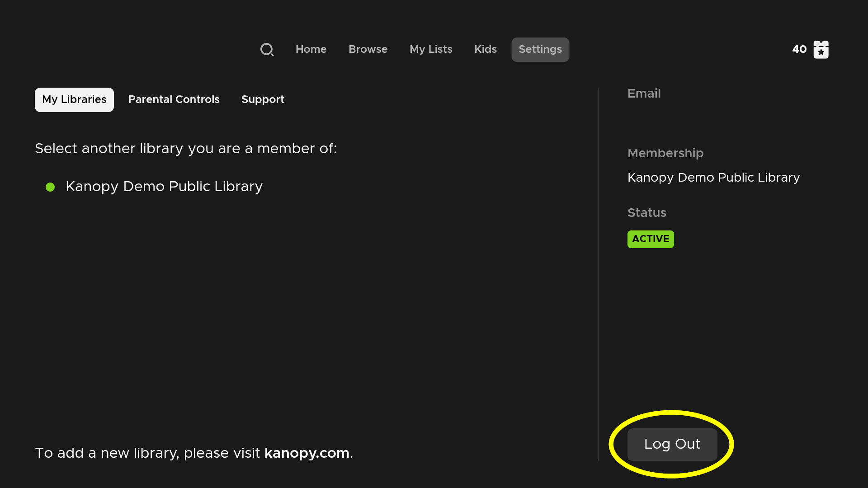This screenshot has width=868, height=488.
Task: Click 'Select another library you are a member of' text
Action: click(x=186, y=149)
